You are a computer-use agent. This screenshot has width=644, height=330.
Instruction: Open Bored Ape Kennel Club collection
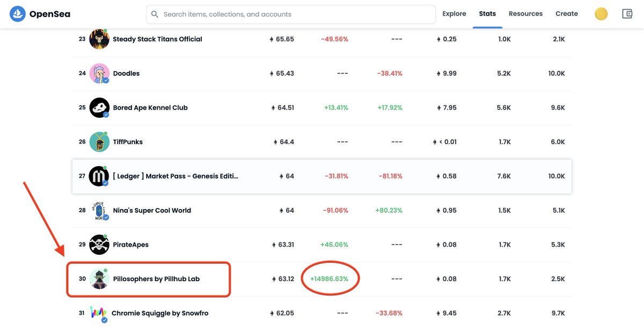(150, 107)
